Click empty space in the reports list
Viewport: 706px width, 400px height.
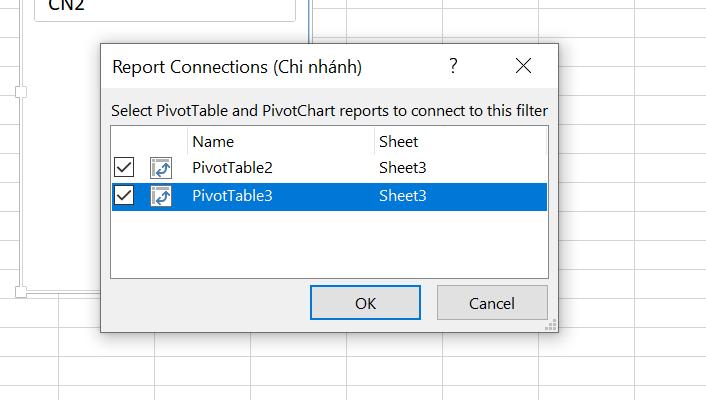coord(328,245)
